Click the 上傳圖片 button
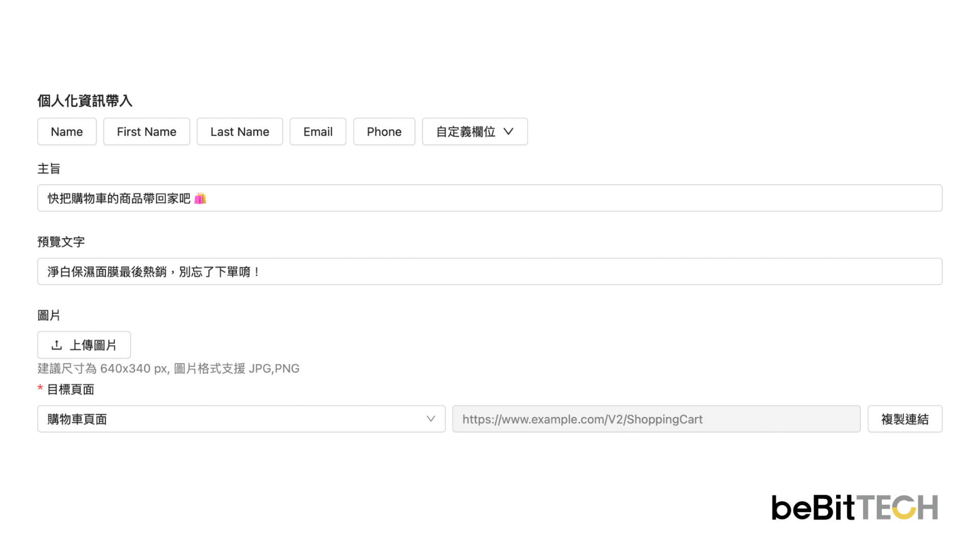This screenshot has width=980, height=551. click(x=84, y=345)
